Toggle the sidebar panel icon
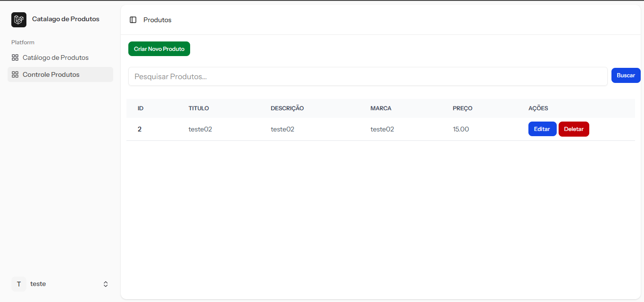The image size is (644, 302). [133, 20]
